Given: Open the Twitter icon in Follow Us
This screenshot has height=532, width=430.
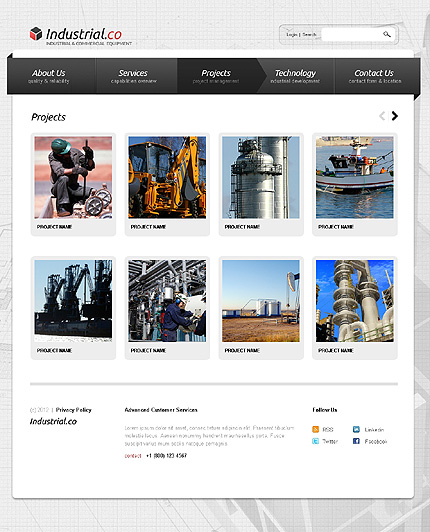Looking at the screenshot, I should 316,441.
